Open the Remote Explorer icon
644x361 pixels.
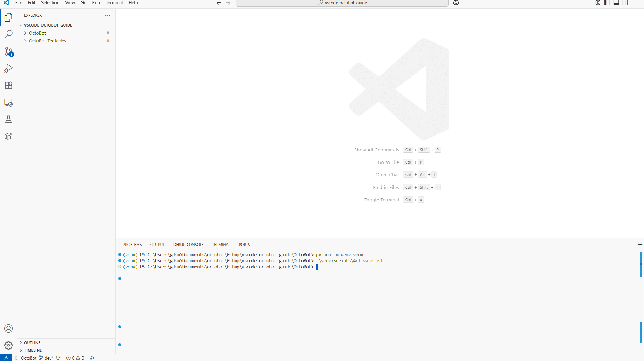coord(8,103)
